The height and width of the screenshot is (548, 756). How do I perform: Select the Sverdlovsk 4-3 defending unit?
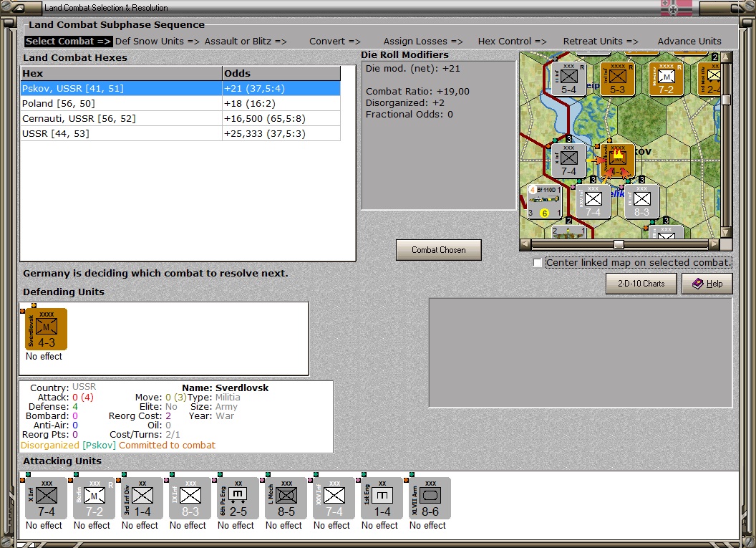pyautogui.click(x=47, y=329)
